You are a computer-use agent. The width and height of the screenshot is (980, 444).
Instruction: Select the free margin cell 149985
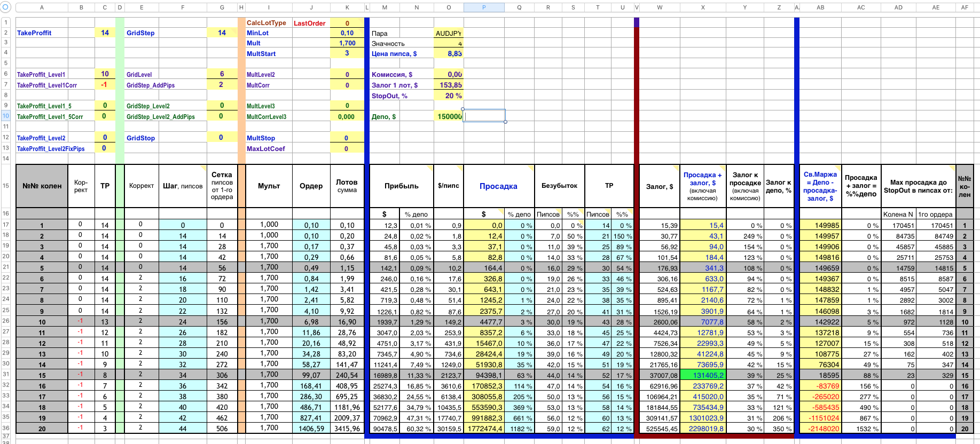(820, 225)
